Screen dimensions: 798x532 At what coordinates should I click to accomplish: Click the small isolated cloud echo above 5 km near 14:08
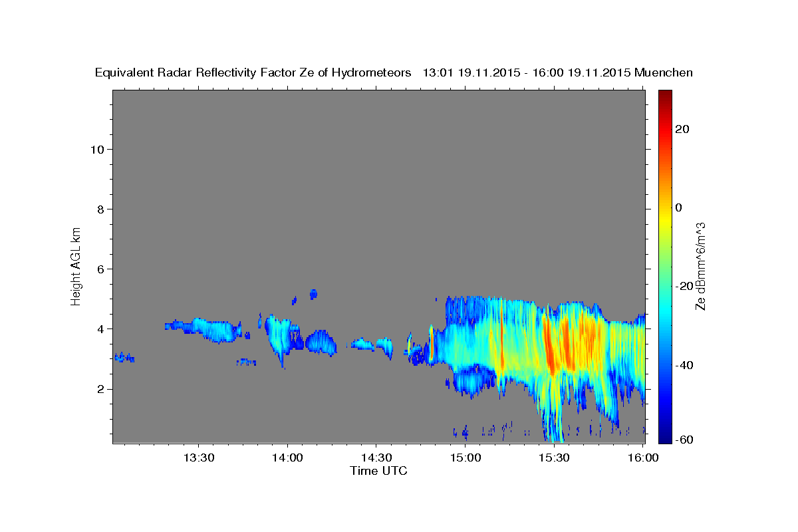click(313, 294)
